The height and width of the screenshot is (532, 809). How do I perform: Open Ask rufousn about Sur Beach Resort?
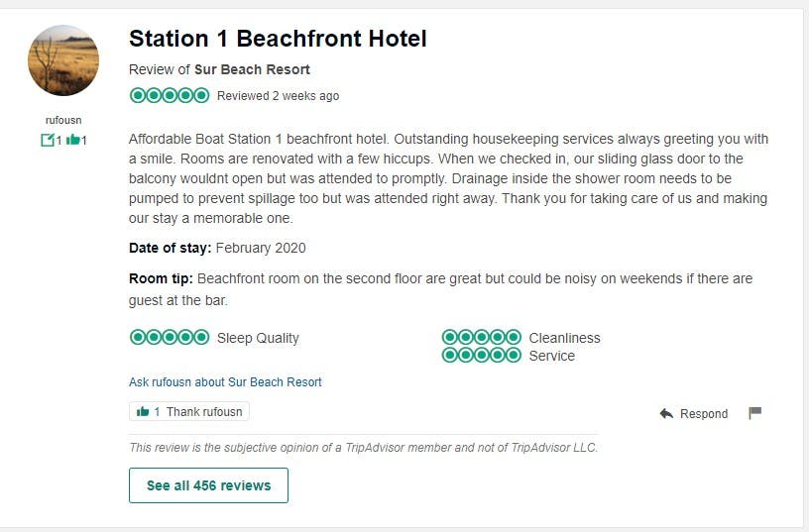point(225,381)
